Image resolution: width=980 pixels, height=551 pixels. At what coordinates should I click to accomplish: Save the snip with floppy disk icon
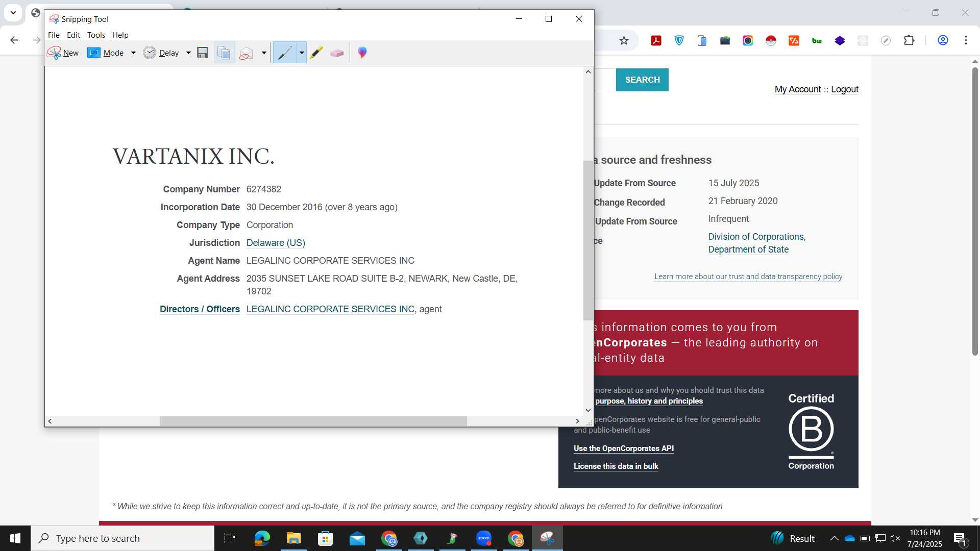click(203, 53)
